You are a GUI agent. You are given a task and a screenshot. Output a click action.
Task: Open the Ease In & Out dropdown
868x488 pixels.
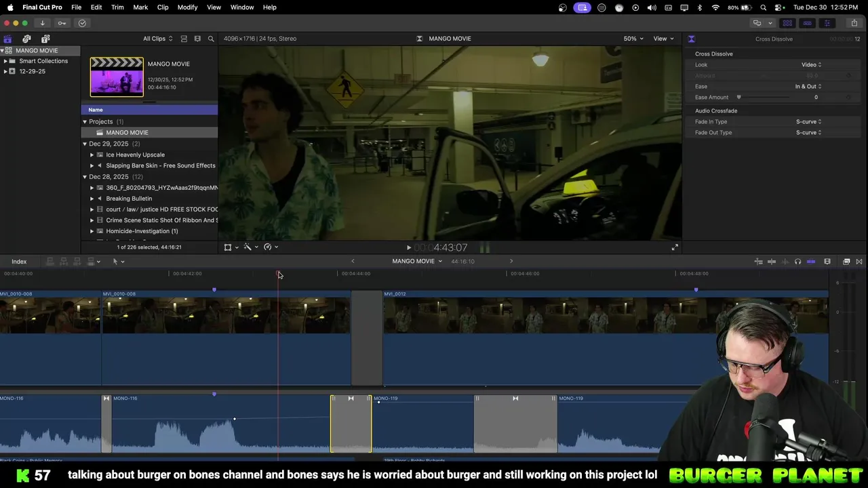coord(808,87)
